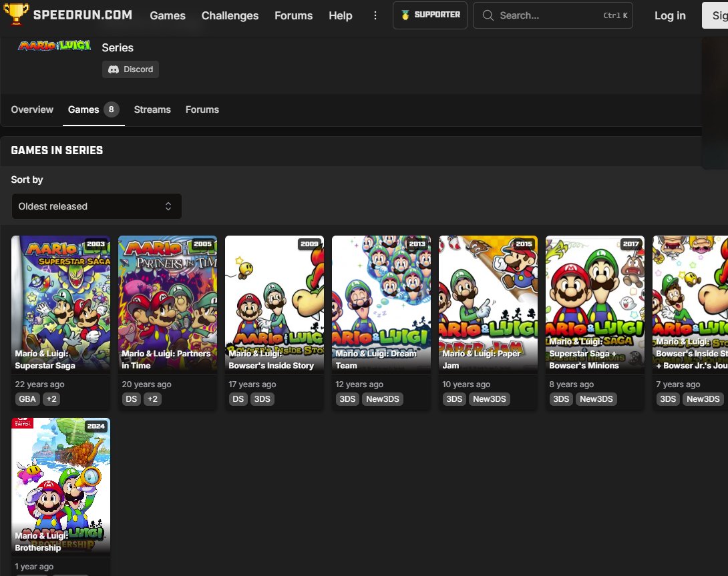Click the Log in link
This screenshot has width=728, height=576.
(670, 15)
